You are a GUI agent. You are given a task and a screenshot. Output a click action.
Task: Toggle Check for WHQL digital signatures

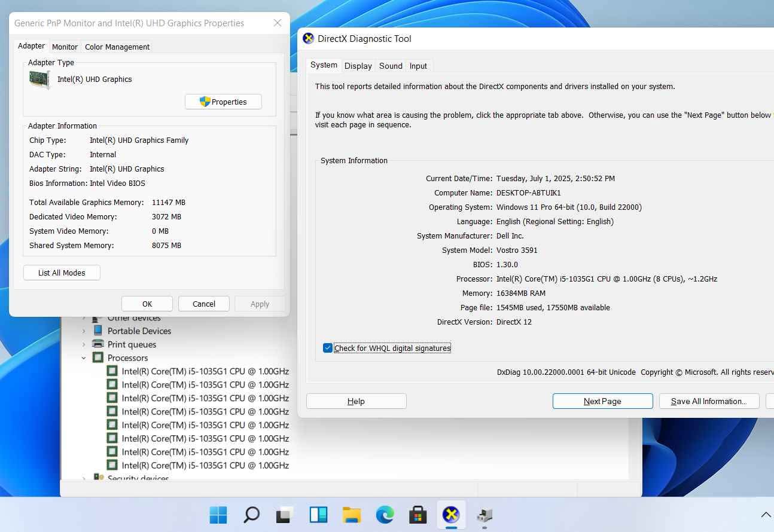[328, 348]
